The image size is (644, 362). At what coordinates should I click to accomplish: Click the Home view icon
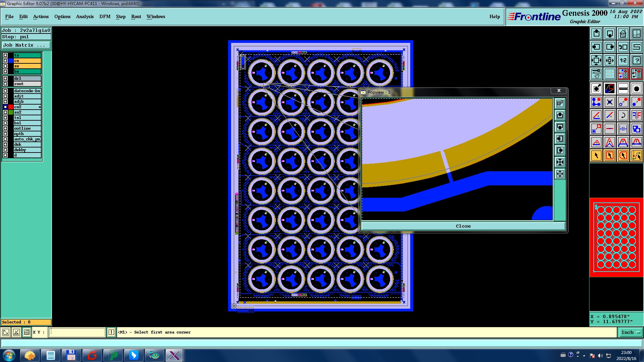623,34
